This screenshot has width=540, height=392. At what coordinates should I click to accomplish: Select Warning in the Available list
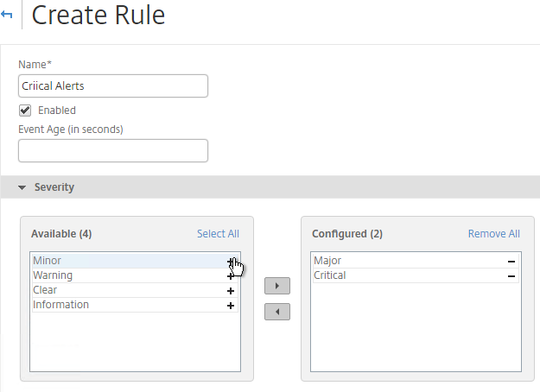click(135, 275)
